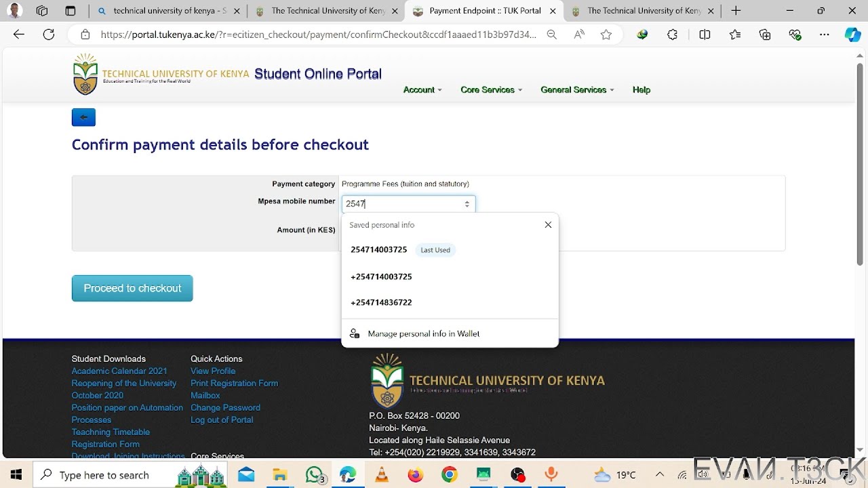Click the Mpesa number stepper arrows

(x=467, y=203)
